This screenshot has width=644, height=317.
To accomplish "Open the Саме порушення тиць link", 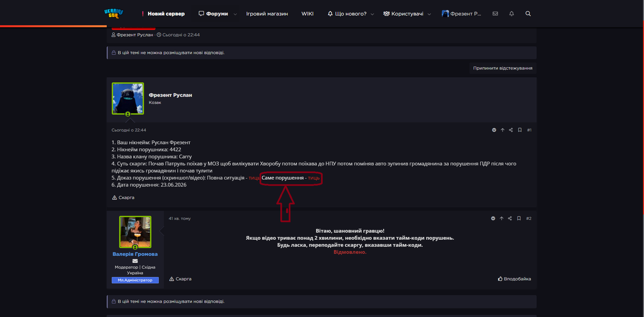I will 314,178.
